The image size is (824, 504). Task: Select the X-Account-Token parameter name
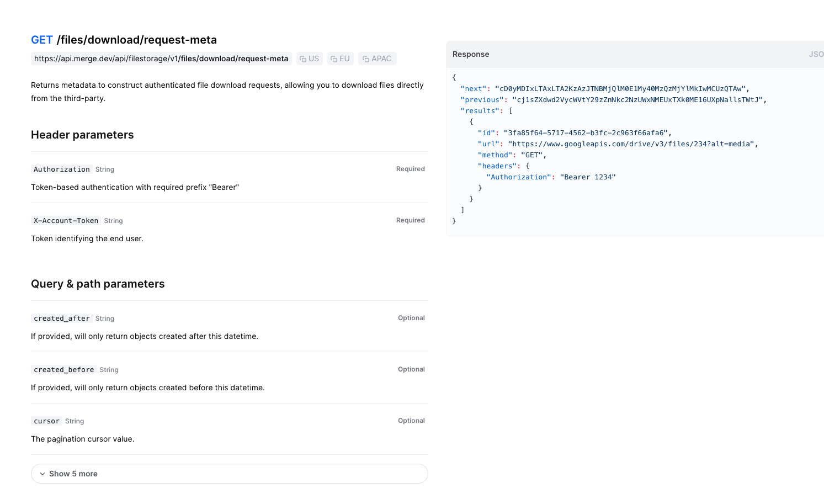pos(66,221)
